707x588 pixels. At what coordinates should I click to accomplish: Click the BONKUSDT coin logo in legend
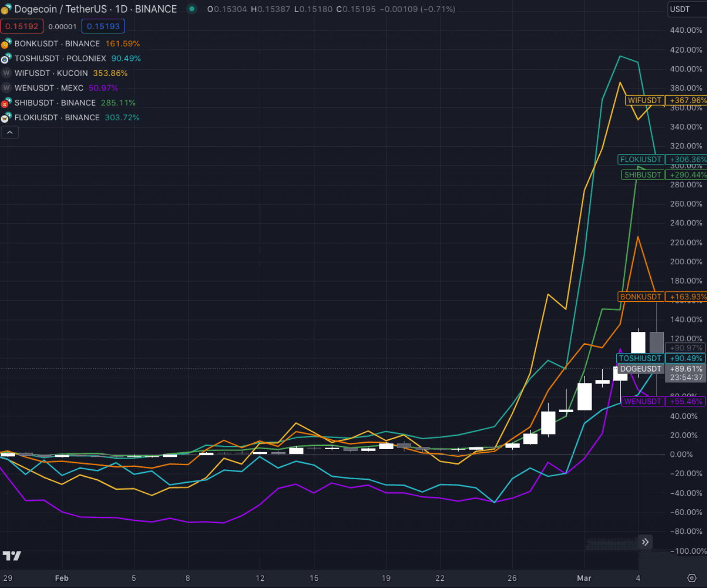(6, 44)
